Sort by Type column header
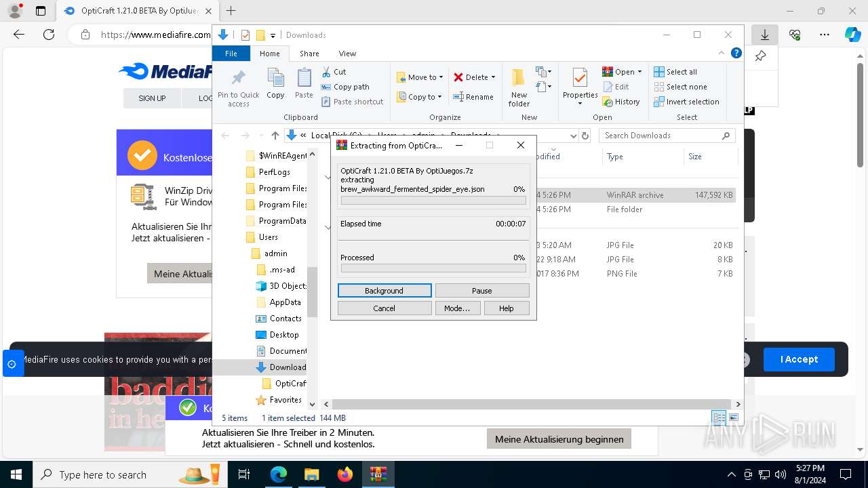Viewport: 868px width, 488px height. [642, 157]
